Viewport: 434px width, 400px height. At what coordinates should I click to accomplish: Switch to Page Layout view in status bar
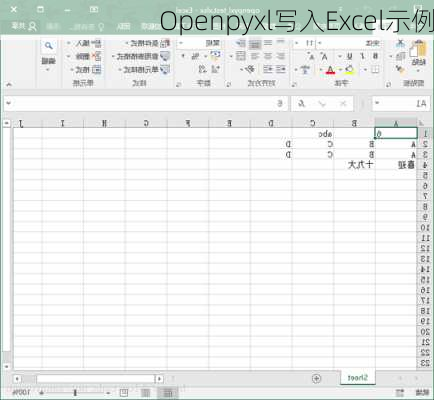coord(145,393)
